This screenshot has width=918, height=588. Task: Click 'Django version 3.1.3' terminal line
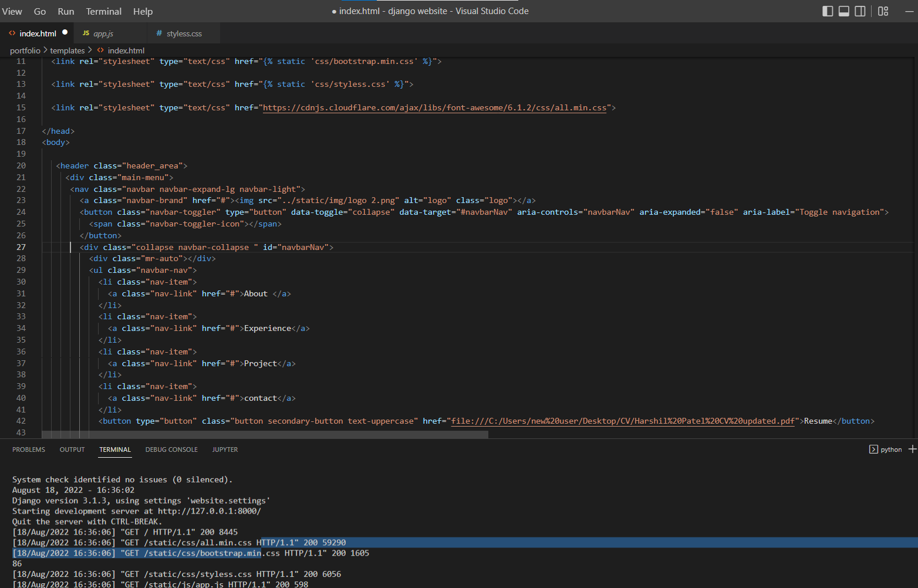tap(141, 501)
